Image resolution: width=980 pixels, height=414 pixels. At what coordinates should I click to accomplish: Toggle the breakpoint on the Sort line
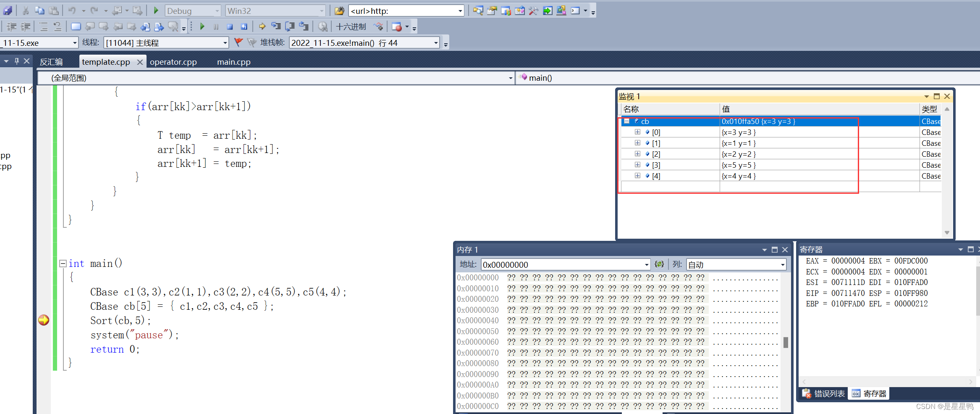[x=43, y=320]
